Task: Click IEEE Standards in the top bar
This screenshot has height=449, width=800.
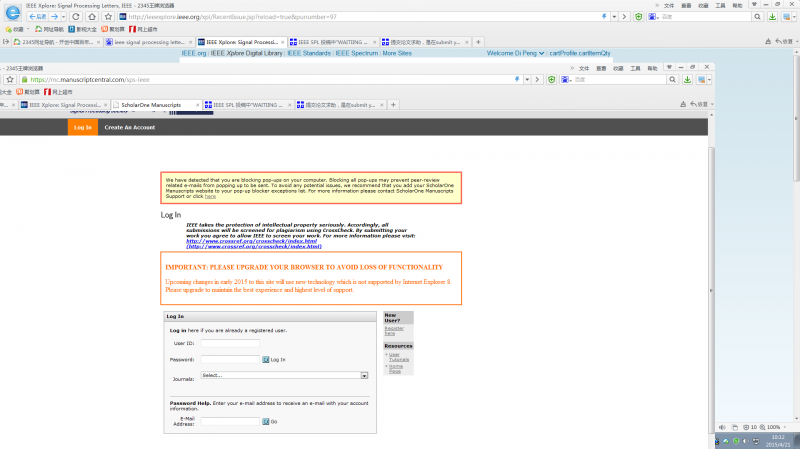Action: [309, 53]
